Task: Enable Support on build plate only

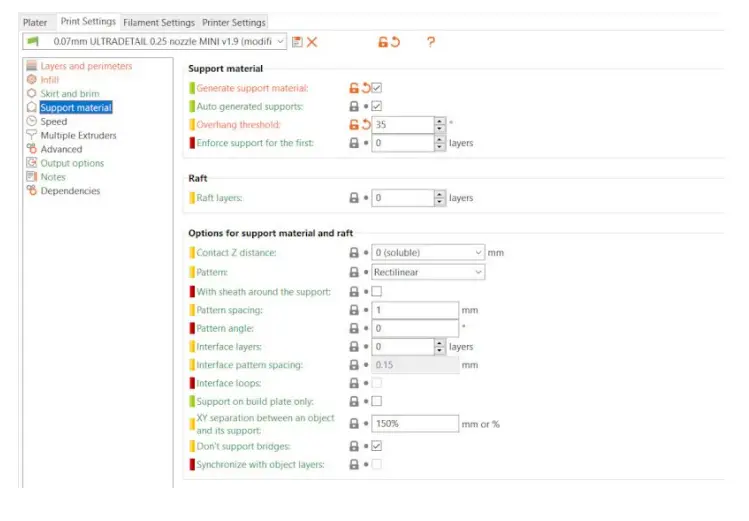Action: [x=377, y=401]
